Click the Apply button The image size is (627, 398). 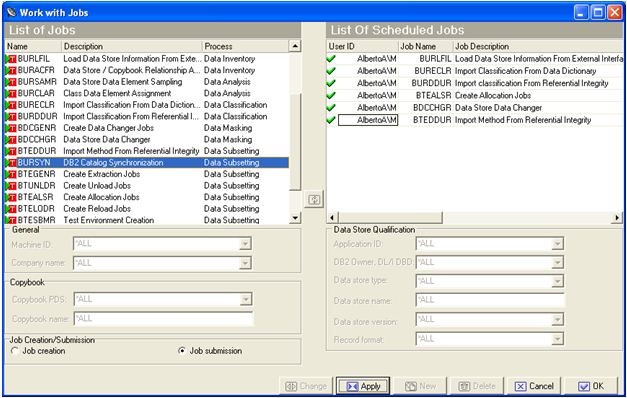(x=363, y=386)
